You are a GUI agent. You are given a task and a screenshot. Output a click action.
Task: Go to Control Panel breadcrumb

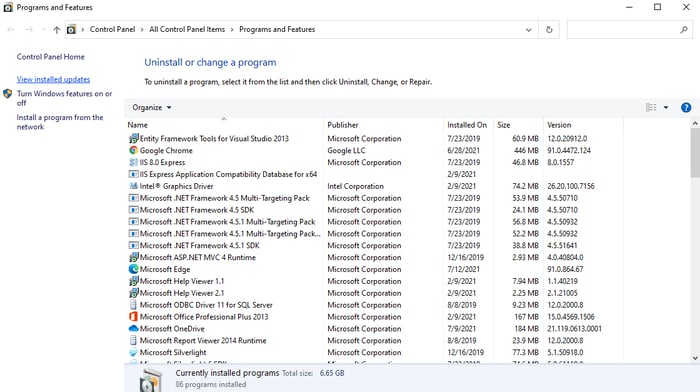pyautogui.click(x=112, y=29)
